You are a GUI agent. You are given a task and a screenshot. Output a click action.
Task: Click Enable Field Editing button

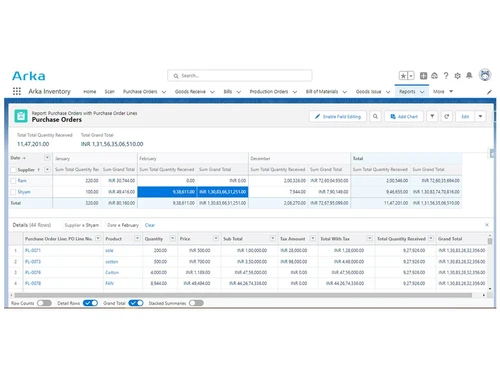[x=338, y=116]
